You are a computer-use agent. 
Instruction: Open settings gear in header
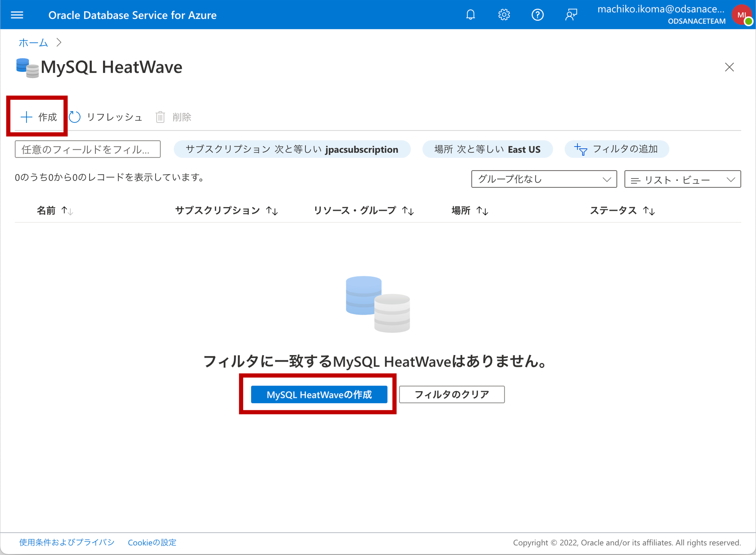[504, 15]
